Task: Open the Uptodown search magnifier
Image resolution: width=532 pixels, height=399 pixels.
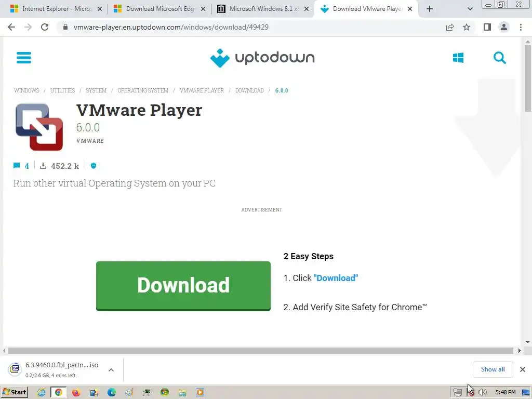Action: [x=499, y=58]
